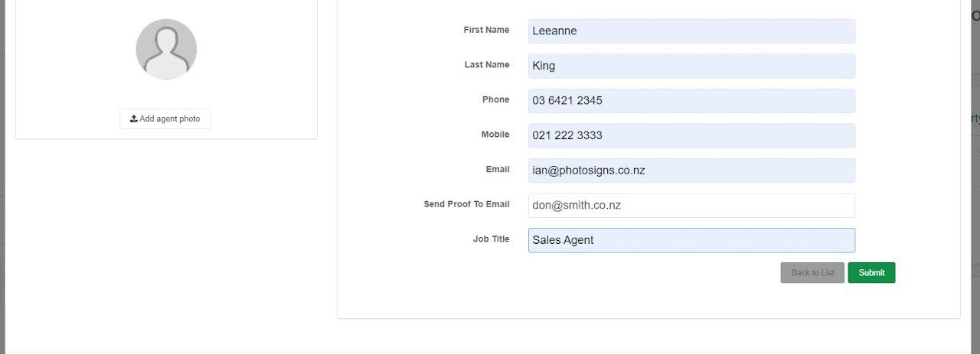Image resolution: width=980 pixels, height=354 pixels.
Task: Go back using Back to List button
Action: [x=812, y=273]
